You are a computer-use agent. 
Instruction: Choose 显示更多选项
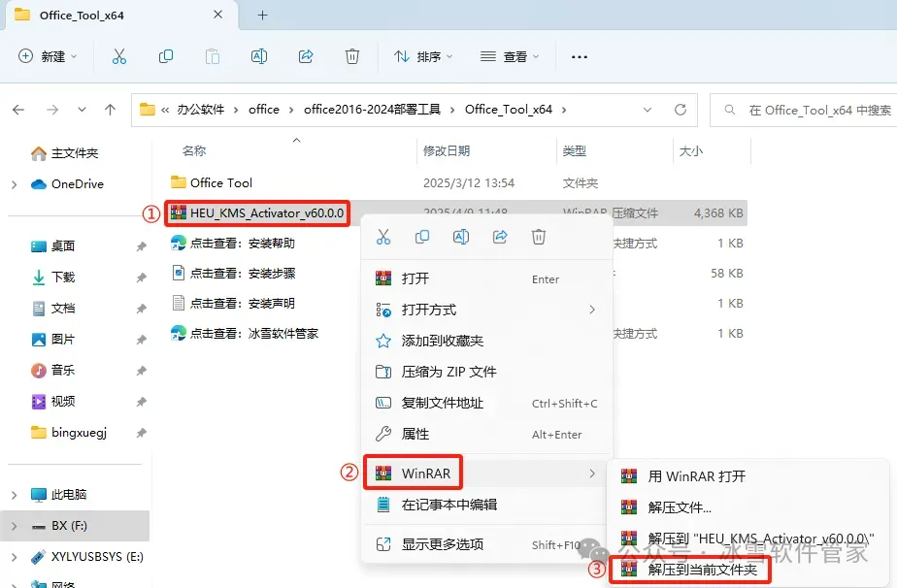[x=486, y=544]
